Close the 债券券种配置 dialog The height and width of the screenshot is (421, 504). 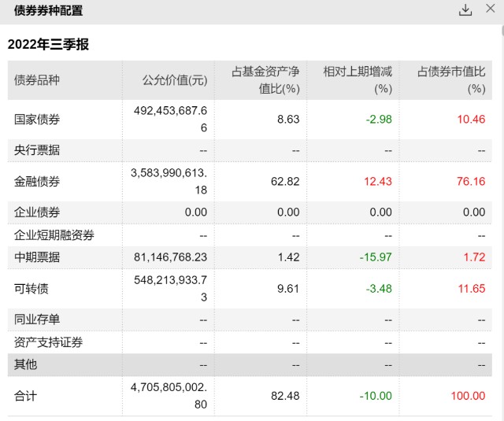pyautogui.click(x=490, y=9)
